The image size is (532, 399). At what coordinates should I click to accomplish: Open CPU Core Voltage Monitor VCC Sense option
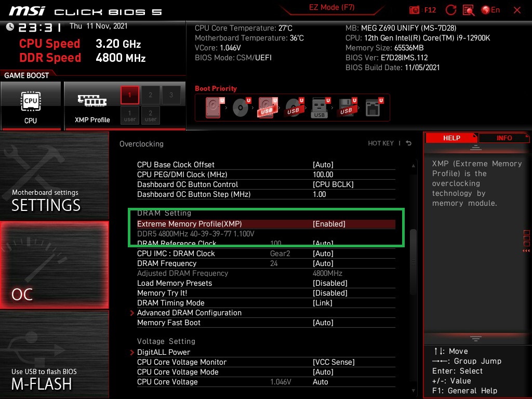334,362
